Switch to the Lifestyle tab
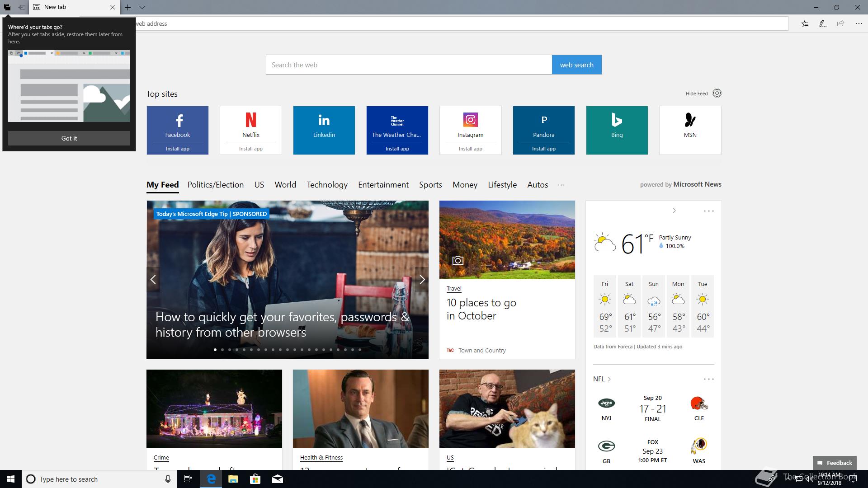 coord(502,185)
